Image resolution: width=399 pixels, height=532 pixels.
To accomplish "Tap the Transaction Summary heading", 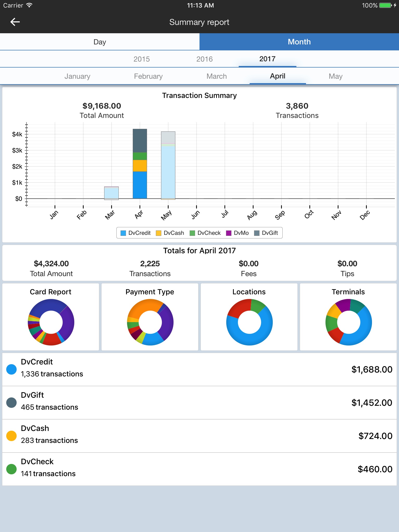I will pos(199,96).
